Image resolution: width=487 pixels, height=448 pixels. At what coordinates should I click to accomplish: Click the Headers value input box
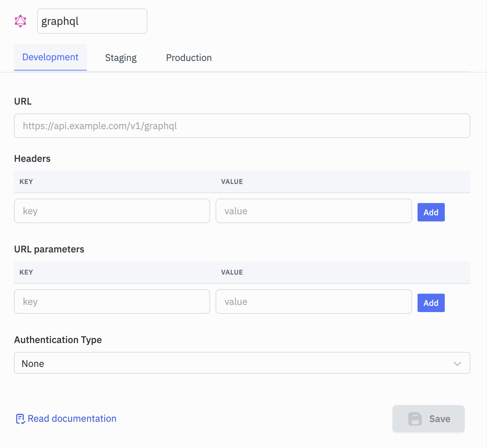313,211
